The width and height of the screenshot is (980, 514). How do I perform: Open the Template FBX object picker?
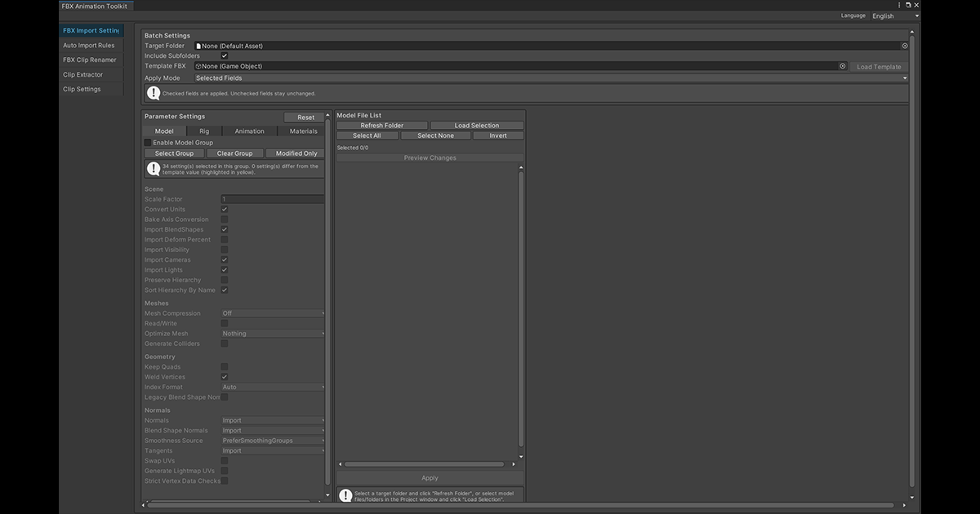tap(843, 66)
